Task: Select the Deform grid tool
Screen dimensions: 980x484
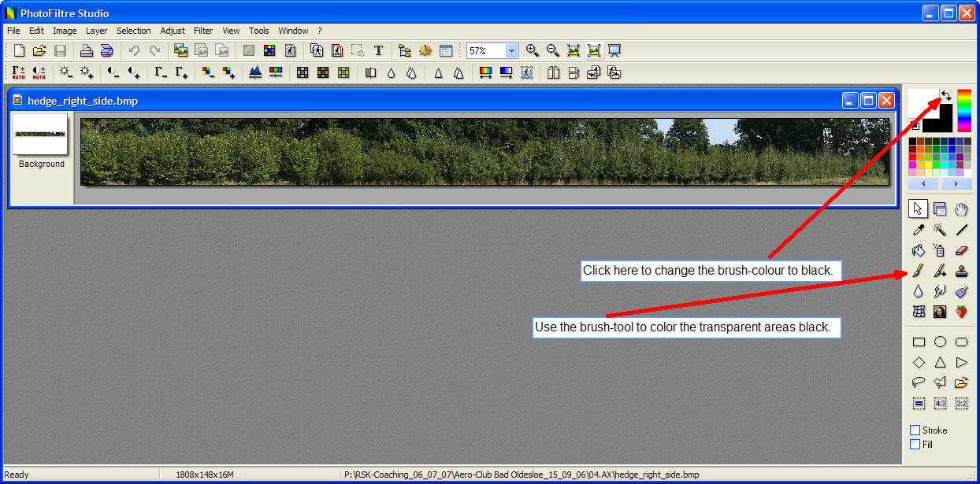Action: (918, 312)
